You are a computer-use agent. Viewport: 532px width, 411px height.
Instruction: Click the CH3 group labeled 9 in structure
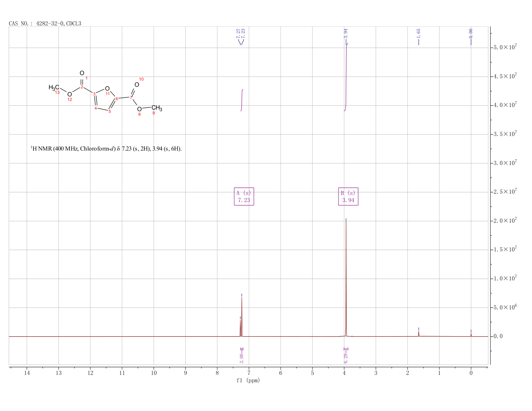pyautogui.click(x=157, y=108)
